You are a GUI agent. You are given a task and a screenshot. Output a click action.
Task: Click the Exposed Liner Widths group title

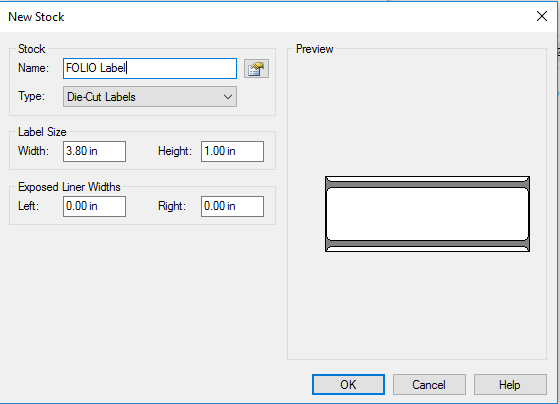click(69, 187)
